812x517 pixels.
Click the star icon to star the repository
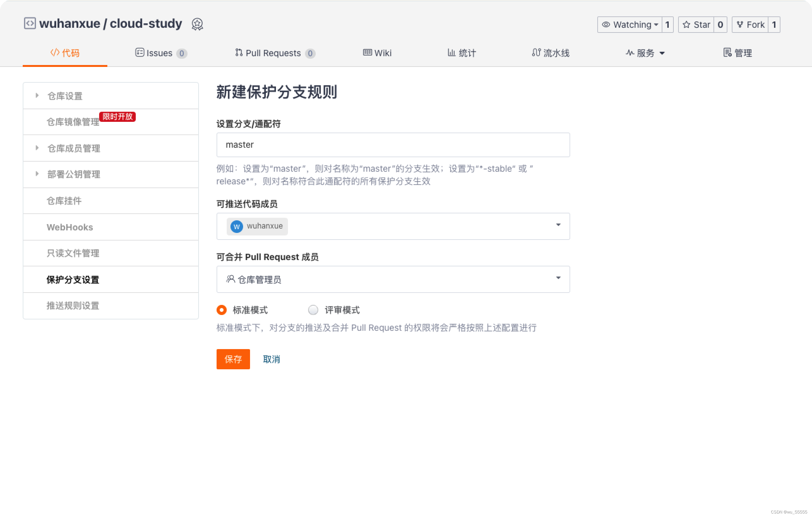(686, 24)
